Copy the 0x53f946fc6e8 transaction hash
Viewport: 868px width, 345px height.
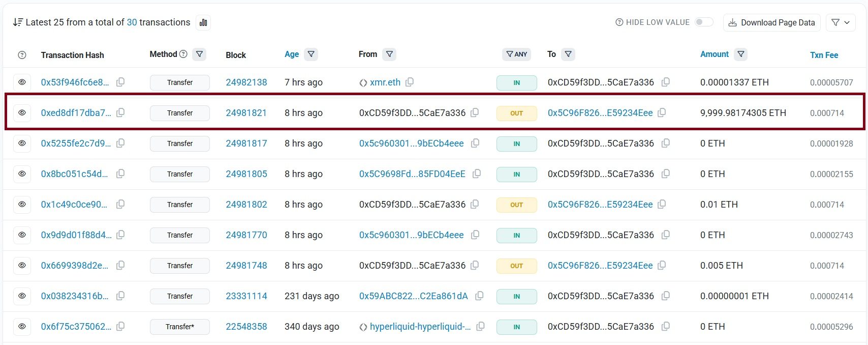pos(120,82)
